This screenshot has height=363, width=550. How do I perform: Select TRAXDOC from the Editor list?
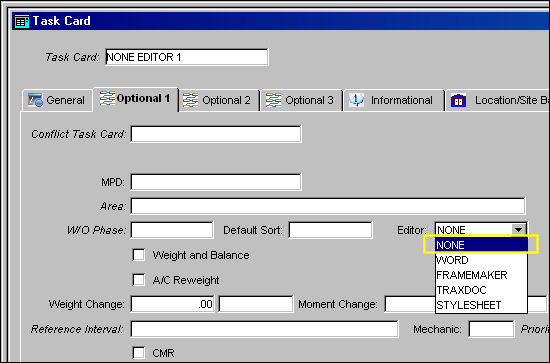[x=481, y=290]
